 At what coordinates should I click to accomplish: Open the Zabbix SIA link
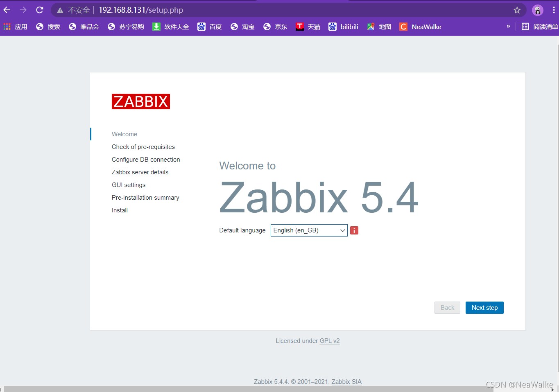tap(346, 382)
